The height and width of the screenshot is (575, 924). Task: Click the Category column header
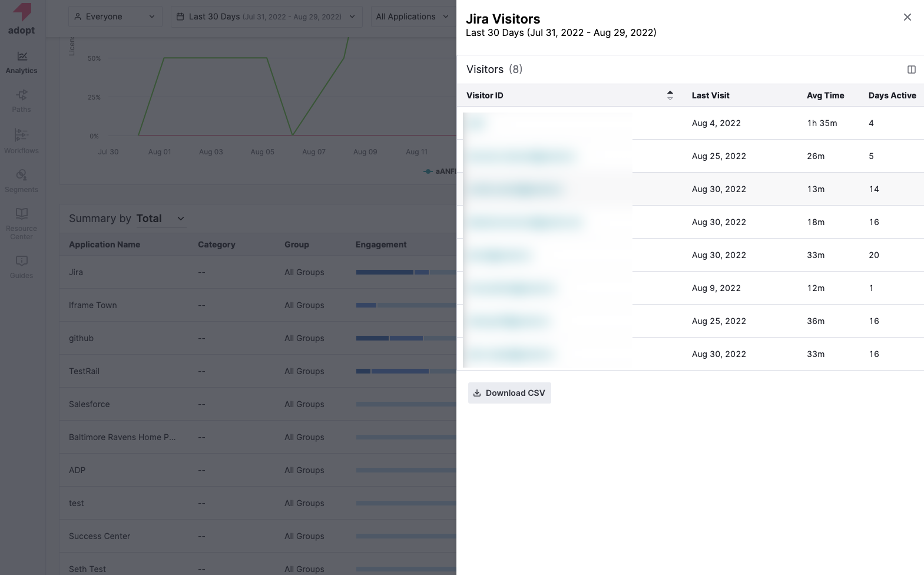coord(216,244)
